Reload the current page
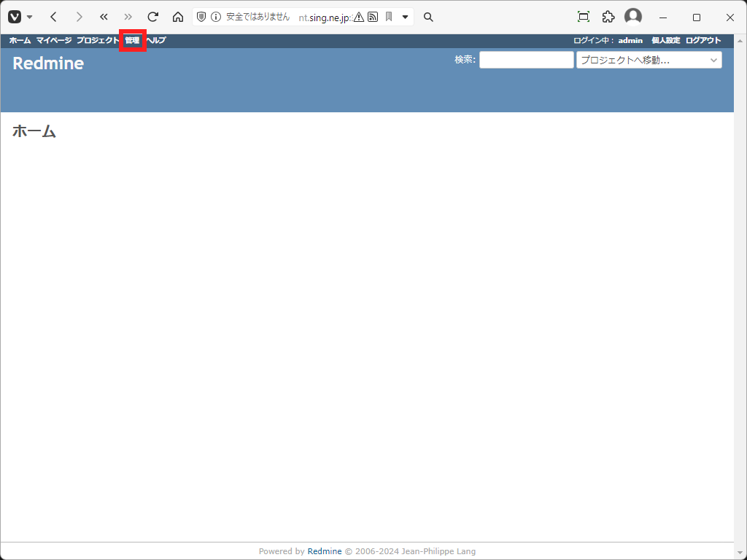This screenshot has width=747, height=560. (x=152, y=17)
